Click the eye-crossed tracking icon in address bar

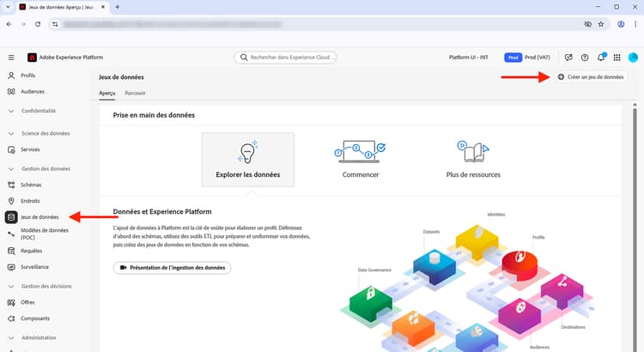(587, 24)
